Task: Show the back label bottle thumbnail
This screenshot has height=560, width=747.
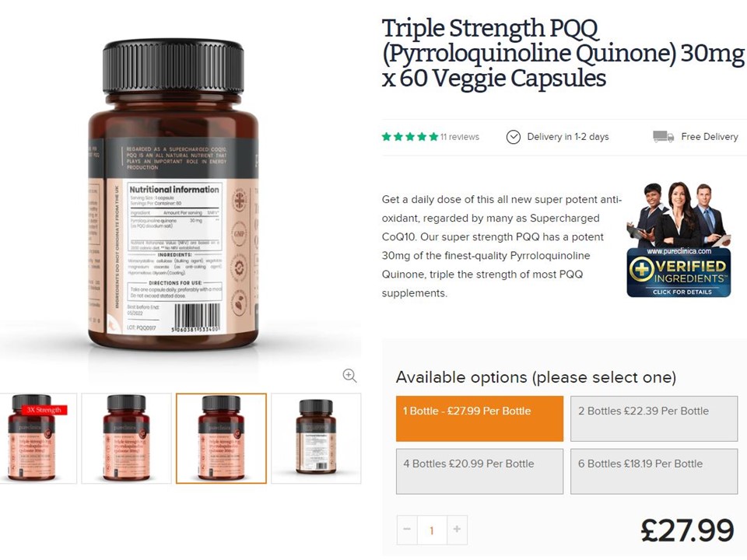Action: point(316,438)
